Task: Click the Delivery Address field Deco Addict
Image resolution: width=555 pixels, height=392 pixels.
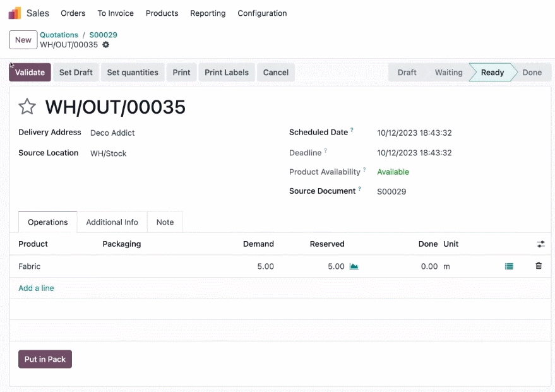Action: click(x=112, y=133)
